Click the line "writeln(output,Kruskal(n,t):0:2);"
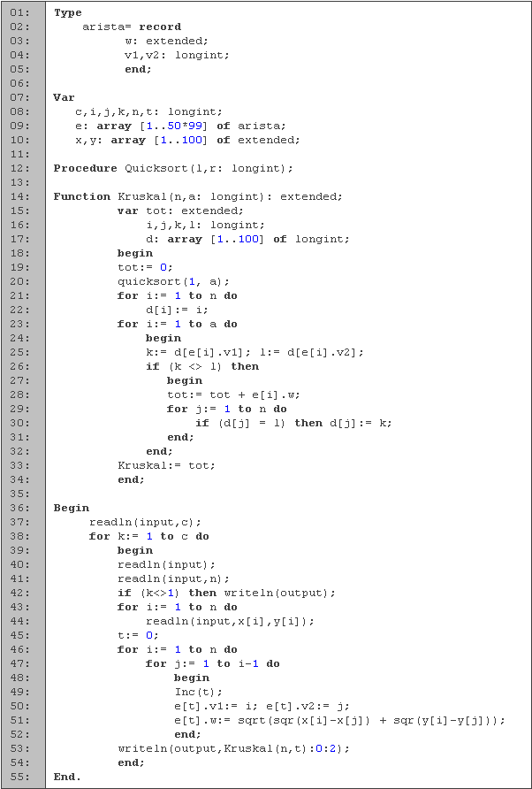 (x=232, y=748)
